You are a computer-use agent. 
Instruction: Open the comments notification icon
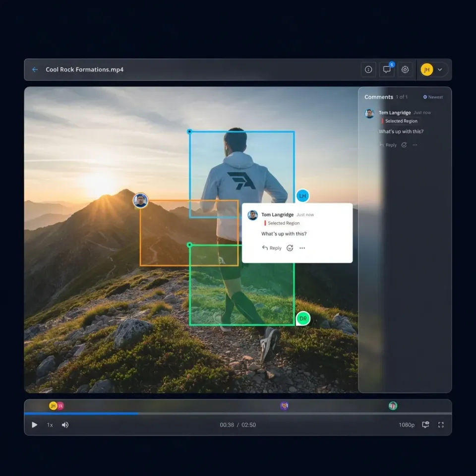coord(387,69)
